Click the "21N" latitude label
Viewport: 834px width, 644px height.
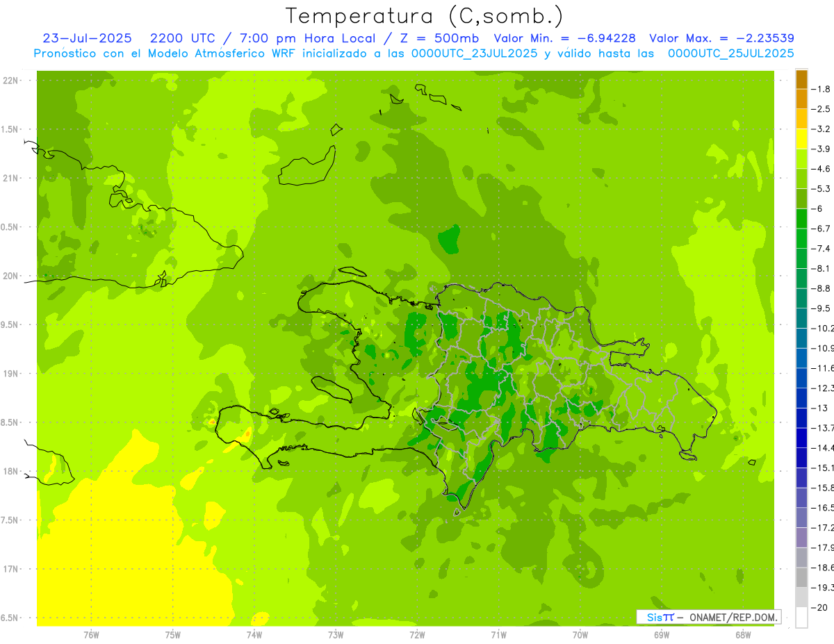11,178
